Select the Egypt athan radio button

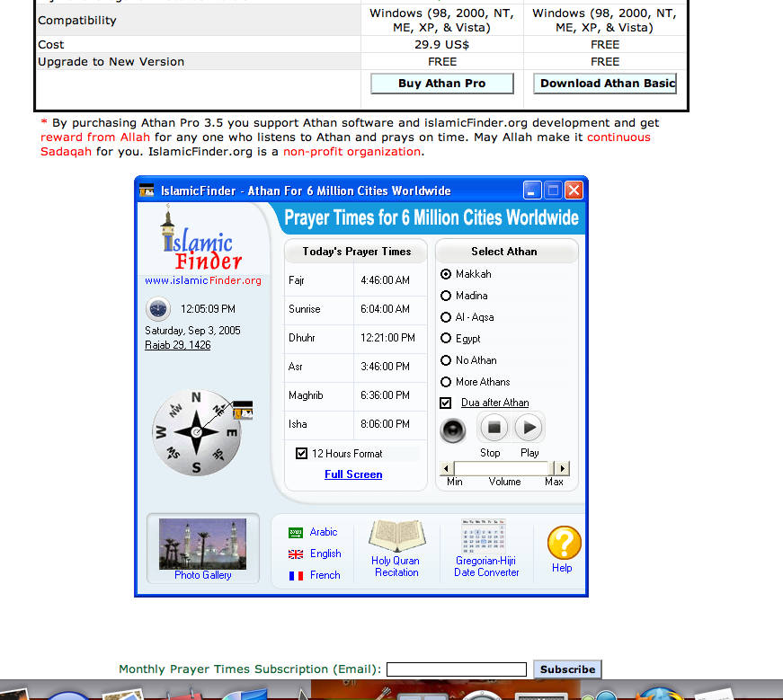446,339
